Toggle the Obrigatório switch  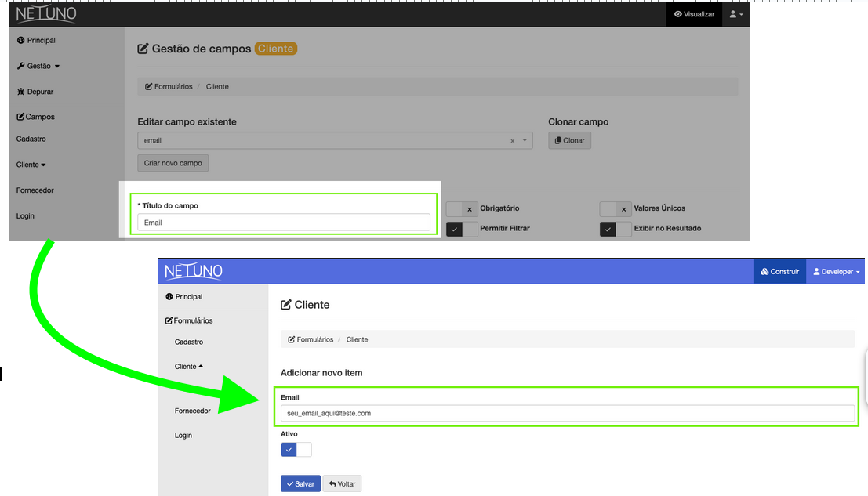pos(462,209)
